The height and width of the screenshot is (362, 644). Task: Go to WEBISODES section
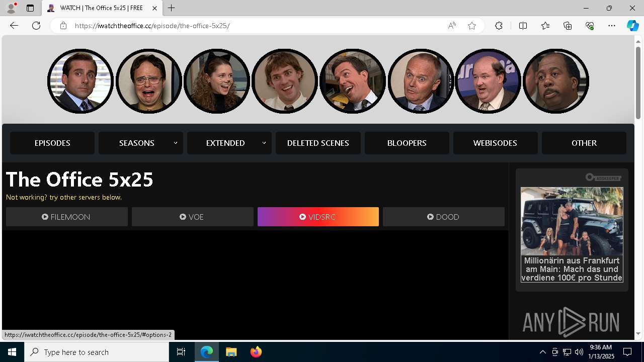(495, 143)
